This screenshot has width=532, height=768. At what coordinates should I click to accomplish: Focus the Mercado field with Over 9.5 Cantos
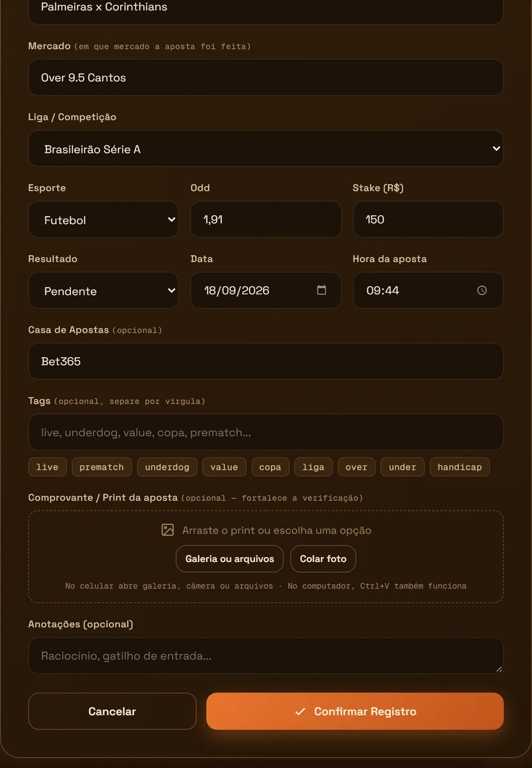click(x=266, y=77)
